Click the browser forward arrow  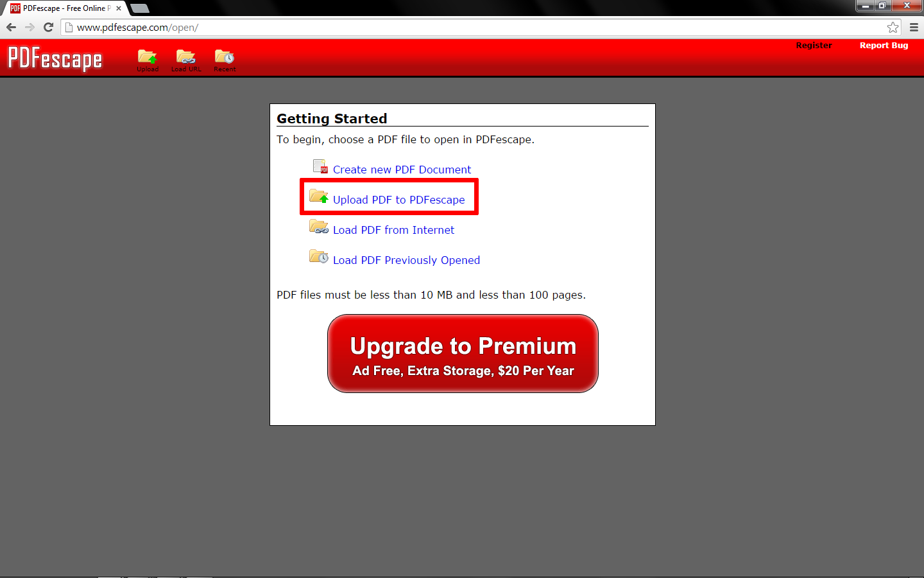30,28
